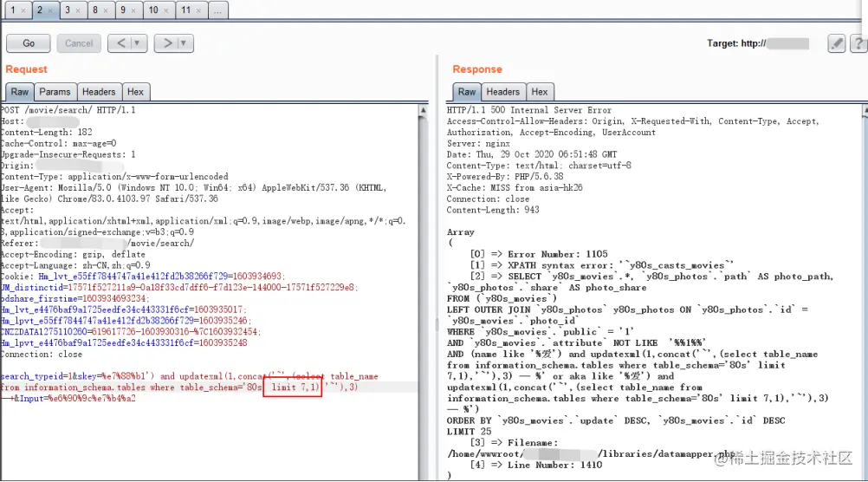Click the Date: Thu, 29 Oct 2020 line

tap(532, 154)
